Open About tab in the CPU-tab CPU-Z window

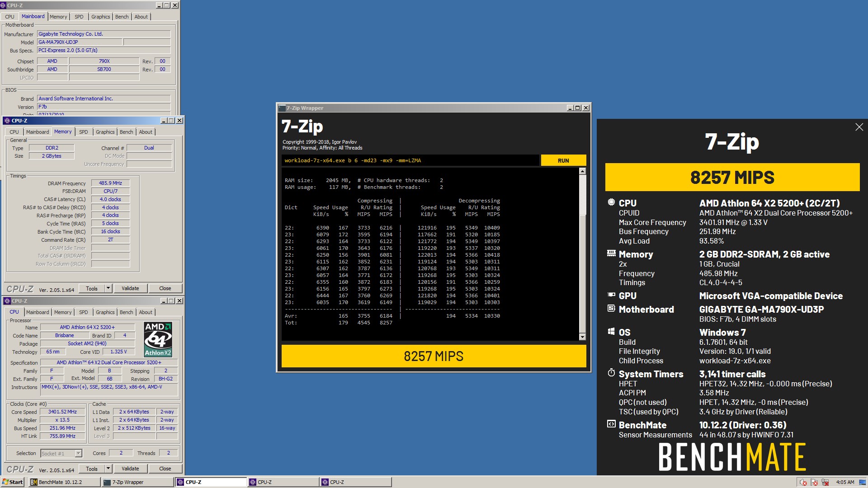pos(146,312)
